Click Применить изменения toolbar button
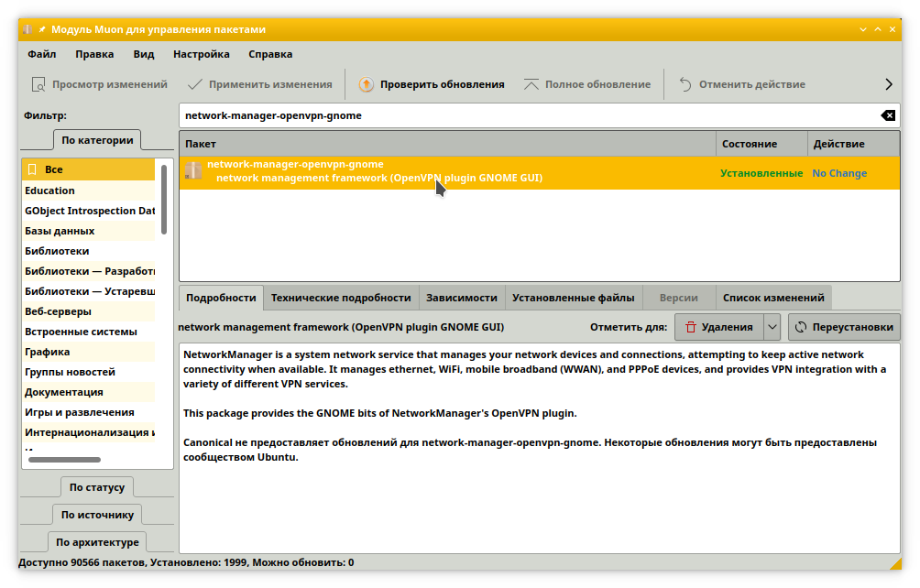Screen dimensions: 920x588 [260, 84]
